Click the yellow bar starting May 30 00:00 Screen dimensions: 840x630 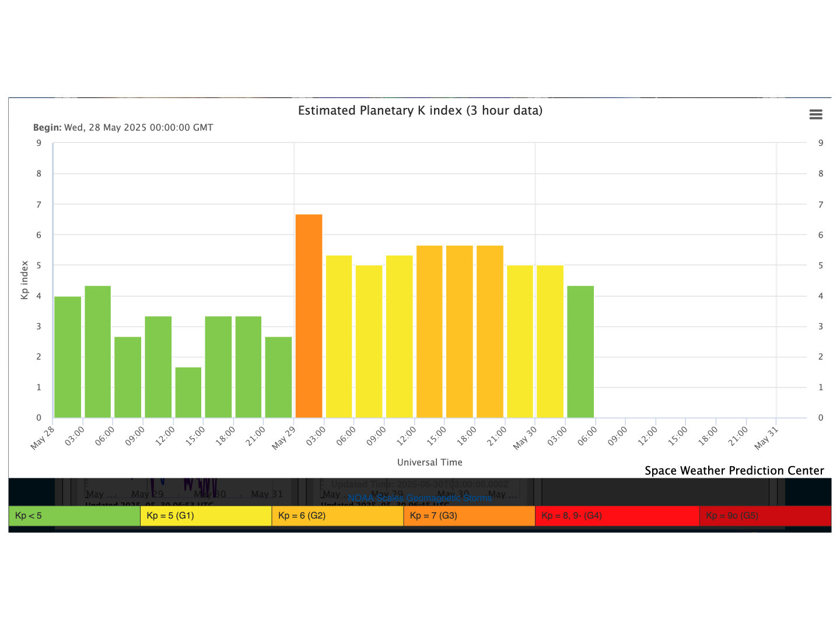point(550,342)
